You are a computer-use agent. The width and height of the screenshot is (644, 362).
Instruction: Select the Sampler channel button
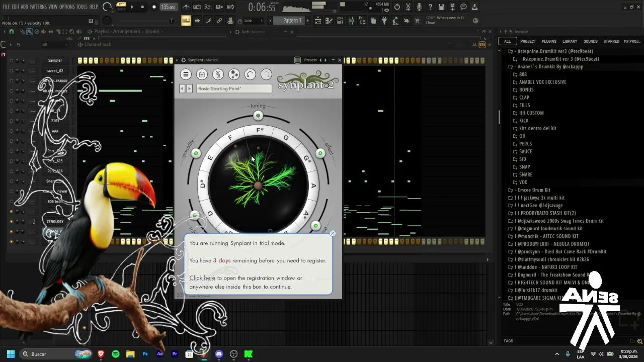pyautogui.click(x=55, y=61)
